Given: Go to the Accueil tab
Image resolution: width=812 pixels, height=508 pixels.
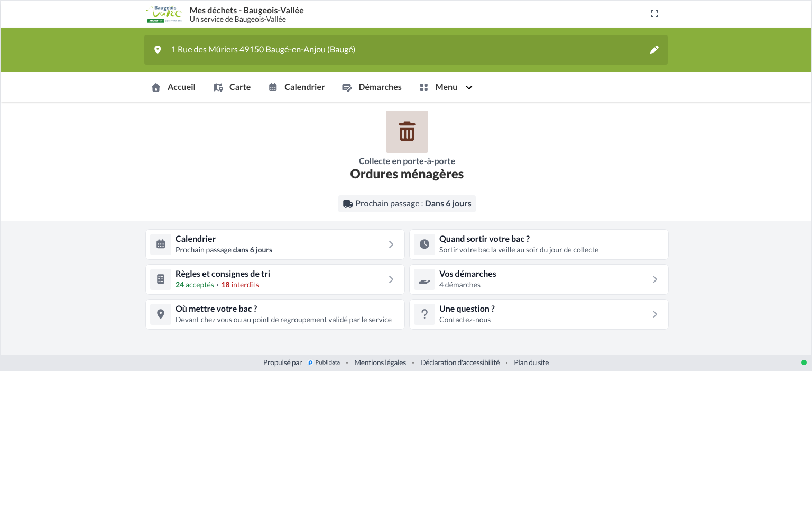Looking at the screenshot, I should pos(173,87).
